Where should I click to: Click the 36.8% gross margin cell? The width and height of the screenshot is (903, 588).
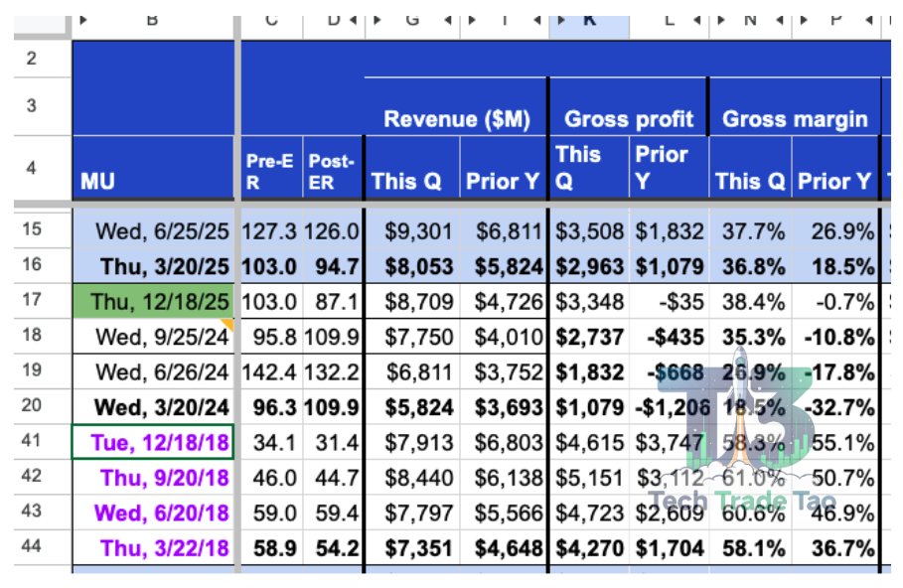pyautogui.click(x=750, y=266)
